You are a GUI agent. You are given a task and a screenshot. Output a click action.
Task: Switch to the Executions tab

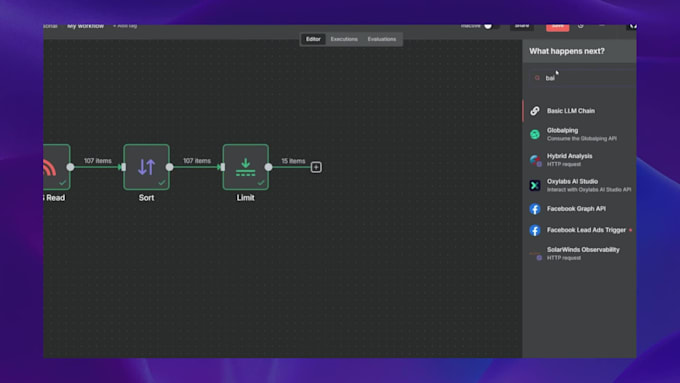point(344,39)
